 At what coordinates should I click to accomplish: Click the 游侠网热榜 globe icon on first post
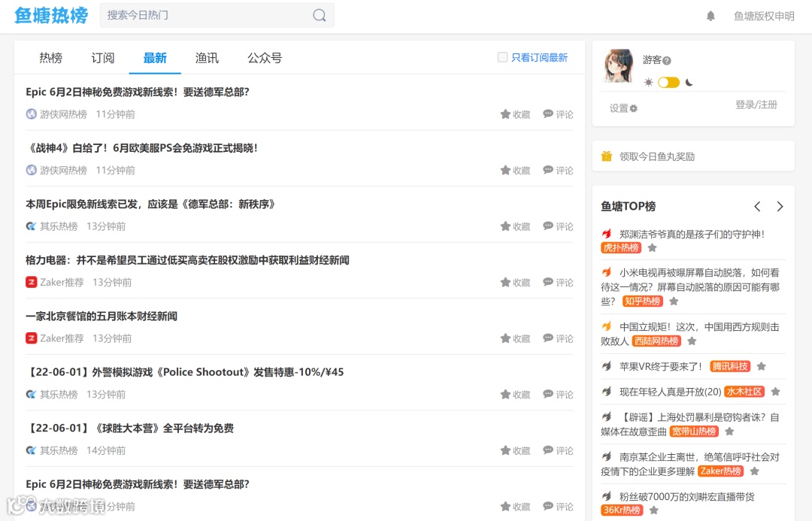coord(31,114)
